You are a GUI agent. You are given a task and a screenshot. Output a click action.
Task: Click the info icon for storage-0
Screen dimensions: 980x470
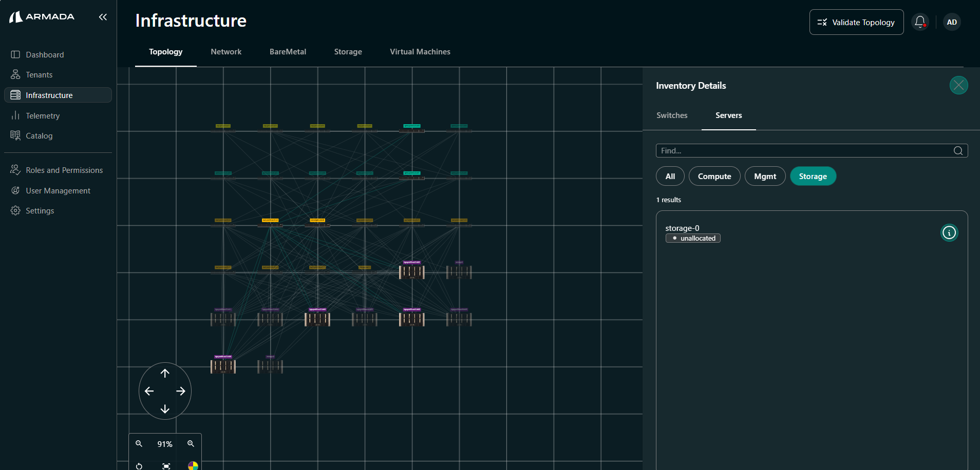[x=949, y=233]
